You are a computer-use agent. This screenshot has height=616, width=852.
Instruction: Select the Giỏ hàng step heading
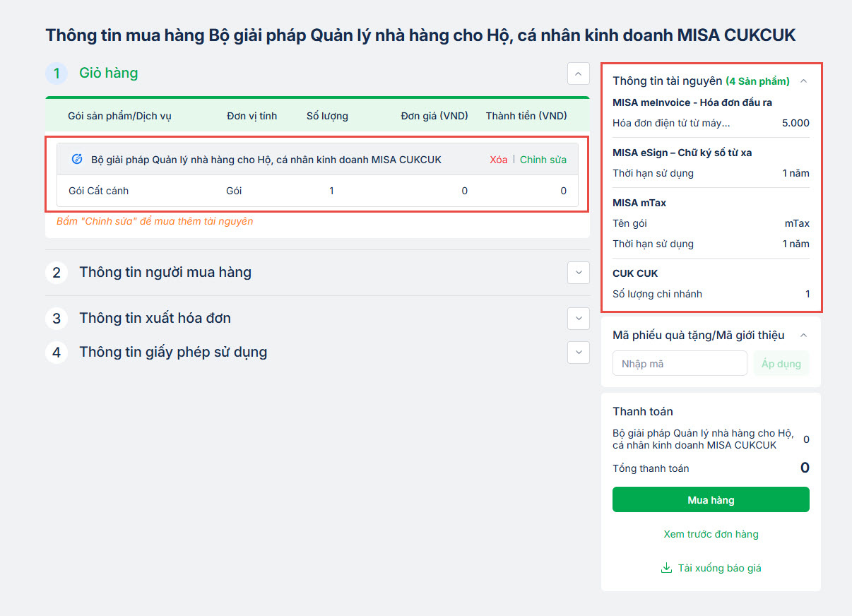108,73
